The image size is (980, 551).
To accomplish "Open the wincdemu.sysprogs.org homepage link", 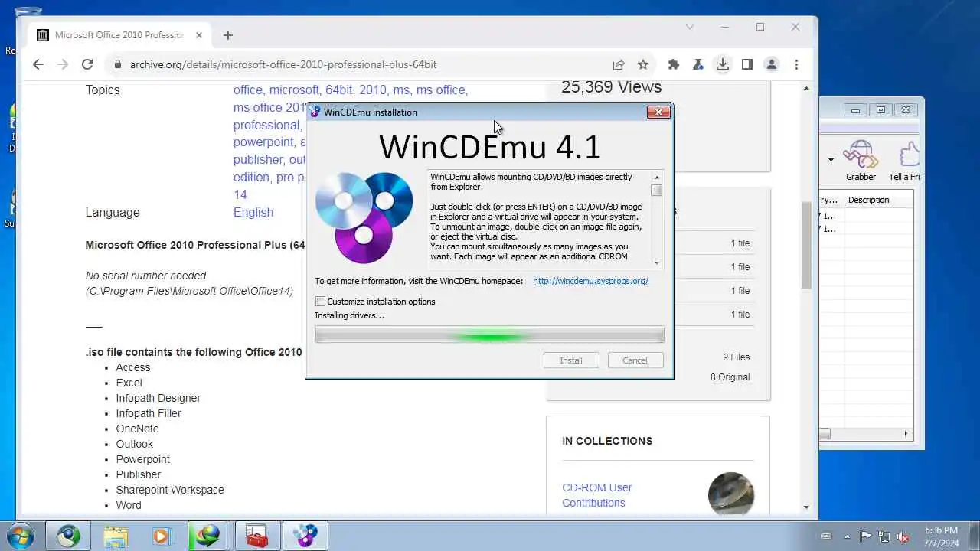I will tap(591, 281).
